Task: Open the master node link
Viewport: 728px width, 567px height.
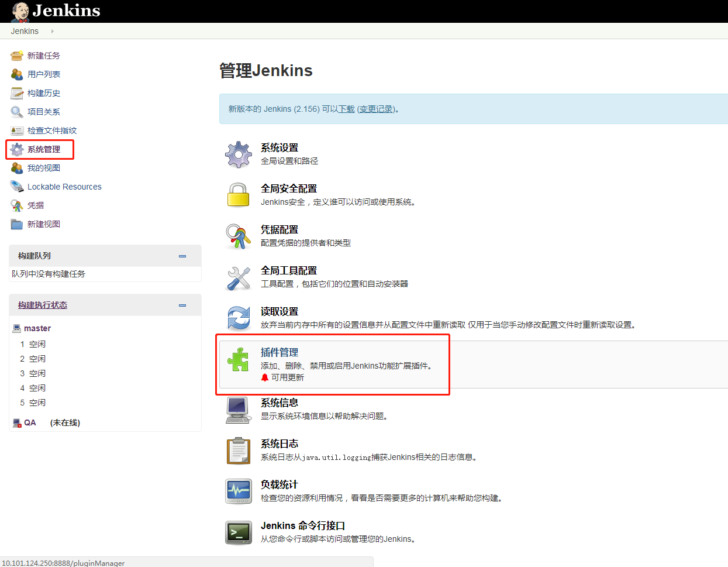Action: pos(37,328)
